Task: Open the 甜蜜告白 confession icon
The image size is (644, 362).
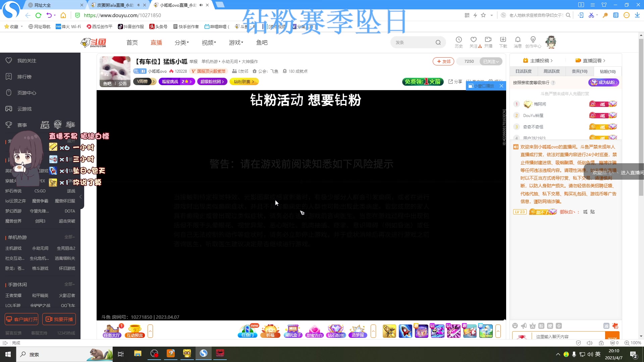Action: click(x=314, y=331)
